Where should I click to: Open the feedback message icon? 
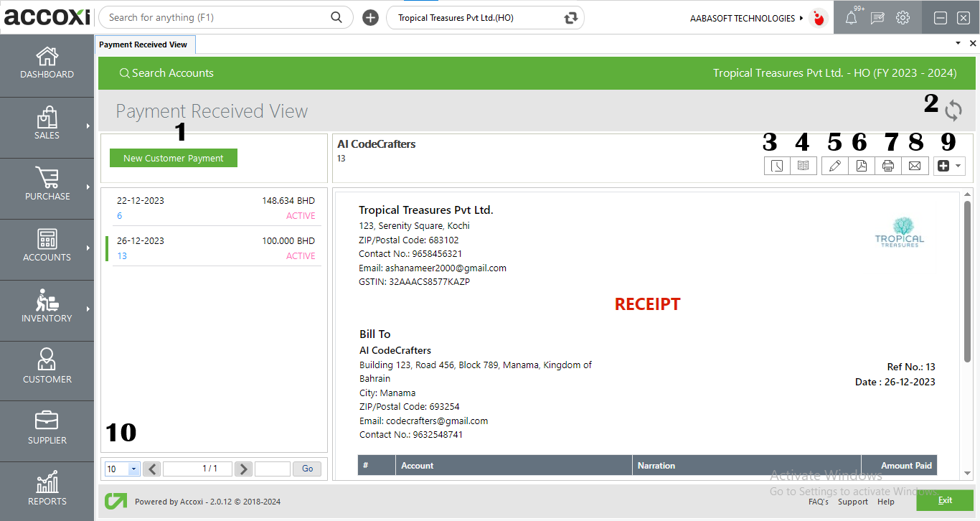[877, 17]
